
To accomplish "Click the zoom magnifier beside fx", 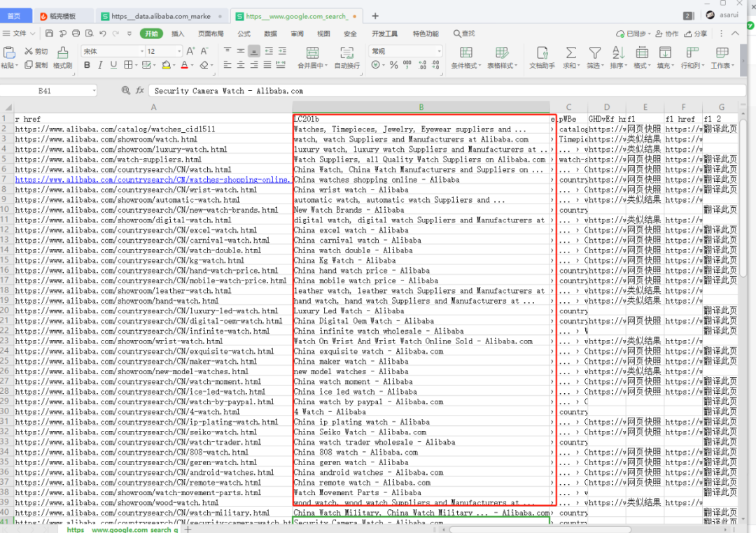I will point(126,90).
